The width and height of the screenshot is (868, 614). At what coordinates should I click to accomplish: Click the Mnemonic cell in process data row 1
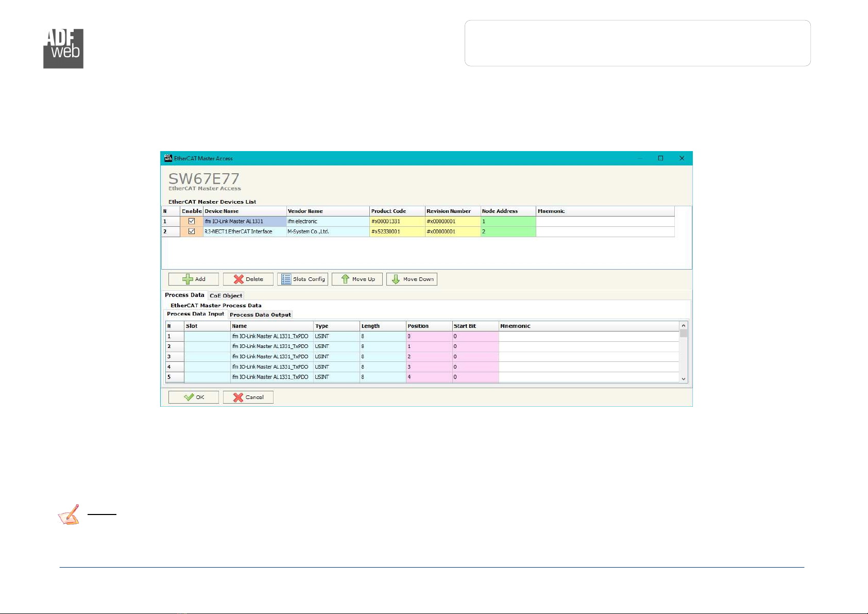click(589, 336)
